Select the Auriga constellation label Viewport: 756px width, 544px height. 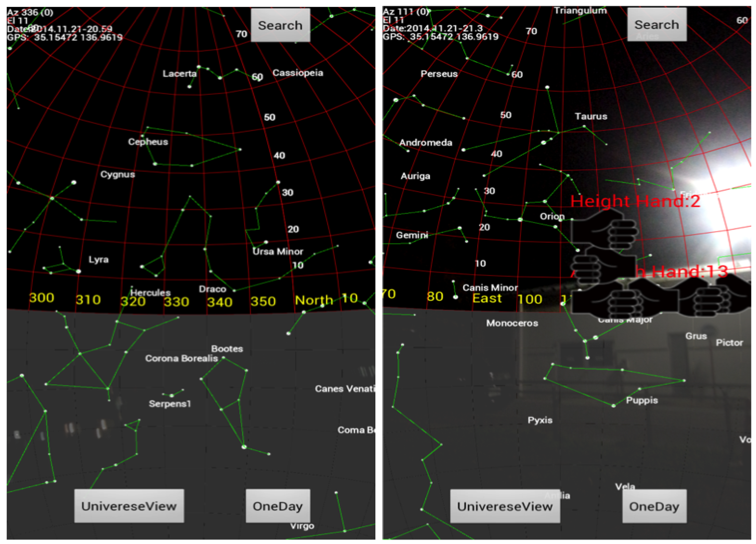415,176
